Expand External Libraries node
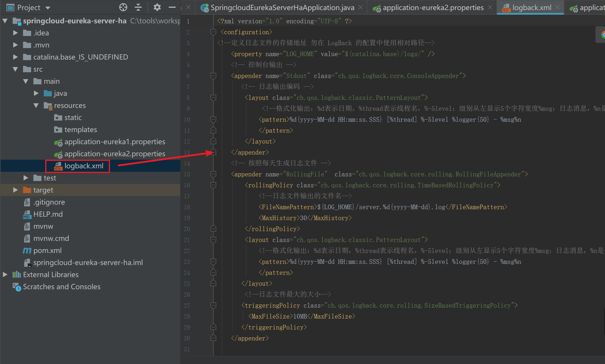The image size is (605, 364). point(5,275)
